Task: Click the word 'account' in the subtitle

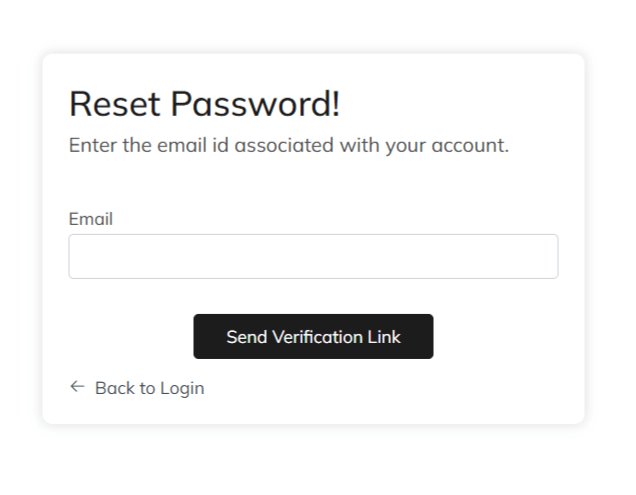Action: [x=469, y=145]
